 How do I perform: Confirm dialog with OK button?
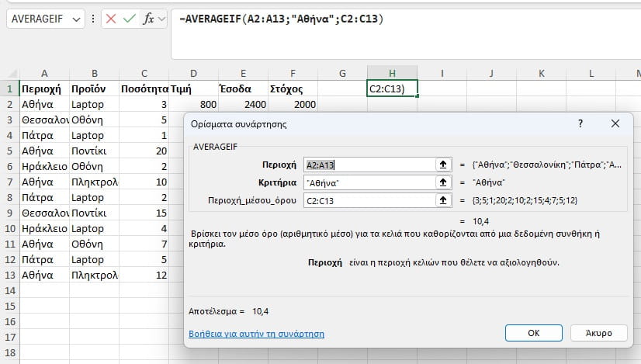pyautogui.click(x=533, y=333)
